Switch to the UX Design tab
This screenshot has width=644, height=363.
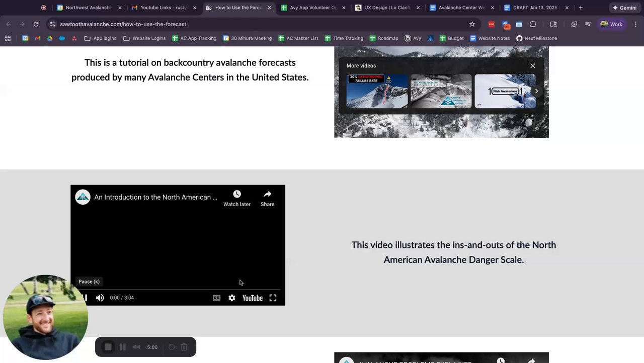[x=387, y=8]
